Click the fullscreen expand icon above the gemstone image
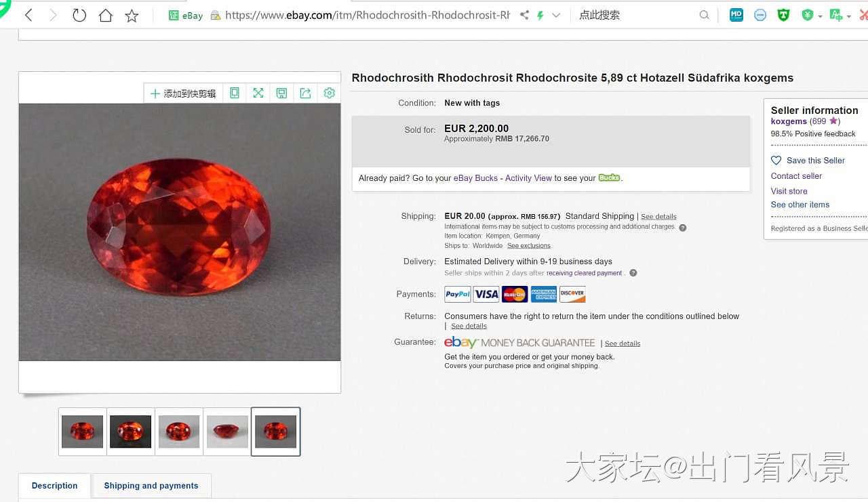The image size is (868, 502). [x=258, y=93]
